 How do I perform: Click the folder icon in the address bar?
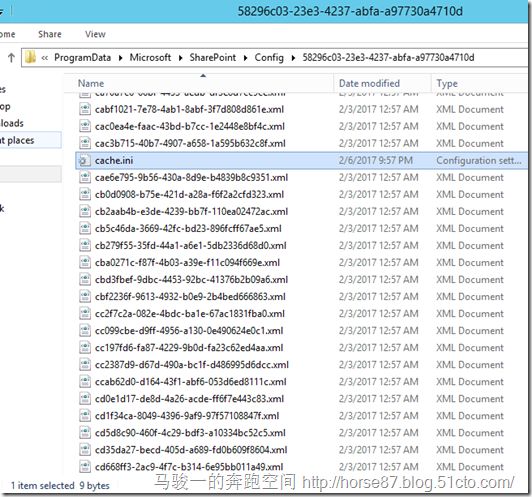[31, 57]
